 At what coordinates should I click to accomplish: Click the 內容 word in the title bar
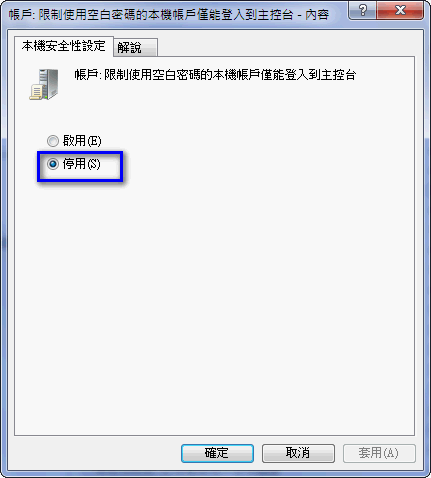(x=317, y=15)
